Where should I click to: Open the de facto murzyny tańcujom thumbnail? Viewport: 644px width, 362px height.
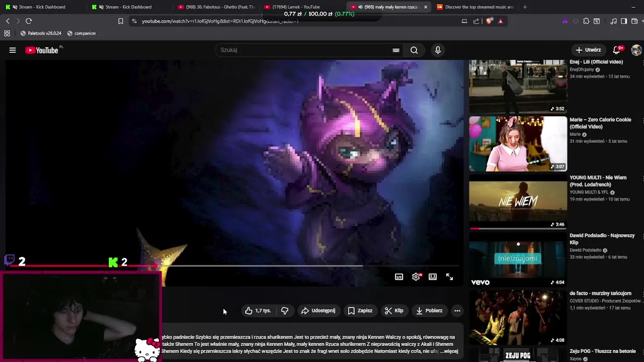518,317
